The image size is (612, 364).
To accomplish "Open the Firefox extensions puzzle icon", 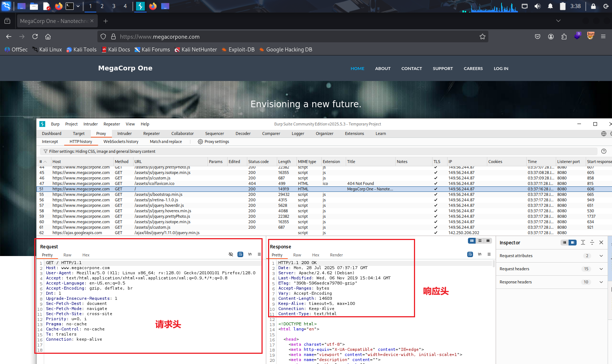I will [x=564, y=36].
